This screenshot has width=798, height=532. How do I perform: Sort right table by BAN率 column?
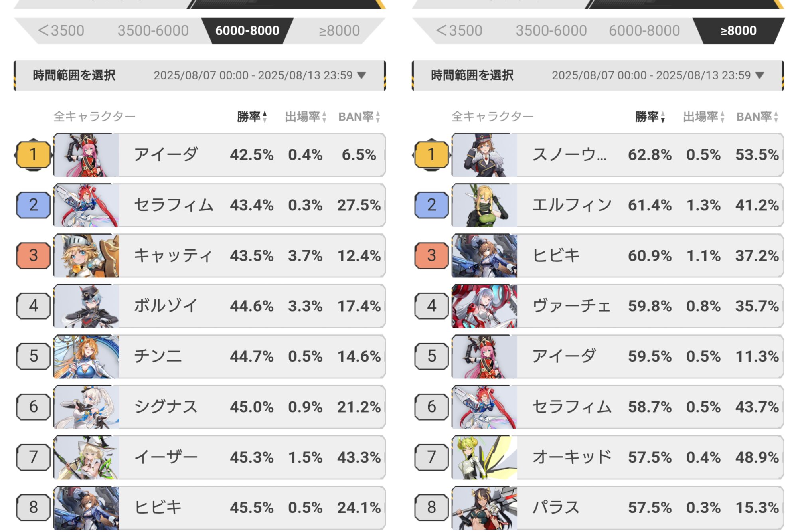[x=757, y=117]
